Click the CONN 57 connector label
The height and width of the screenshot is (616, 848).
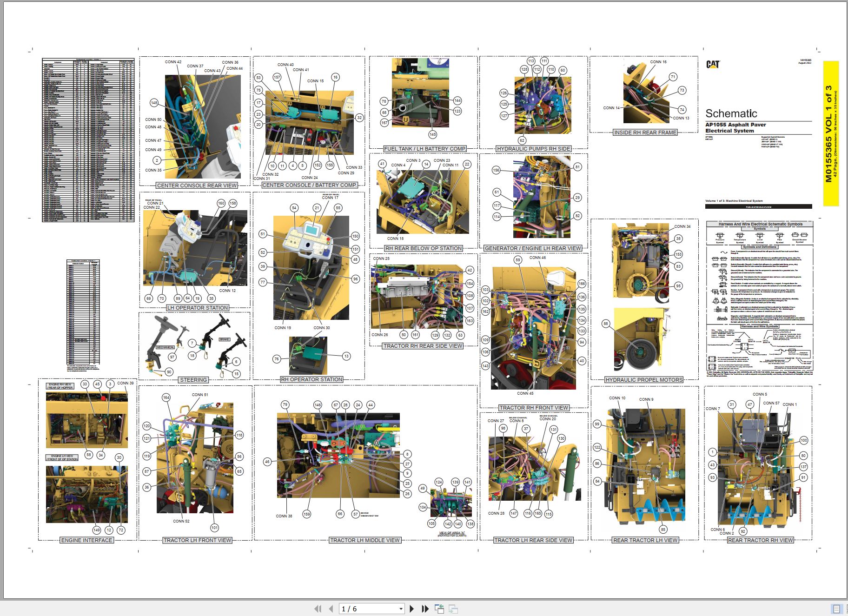[x=771, y=403]
